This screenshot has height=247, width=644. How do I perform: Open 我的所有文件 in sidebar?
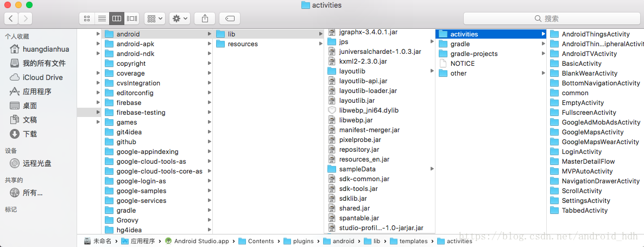[38, 63]
